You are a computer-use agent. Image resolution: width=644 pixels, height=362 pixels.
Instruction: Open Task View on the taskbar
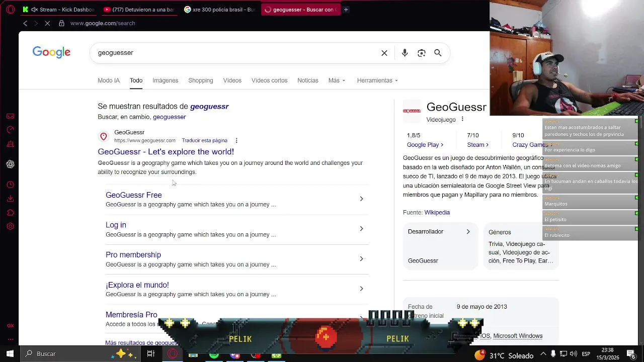[x=150, y=353]
